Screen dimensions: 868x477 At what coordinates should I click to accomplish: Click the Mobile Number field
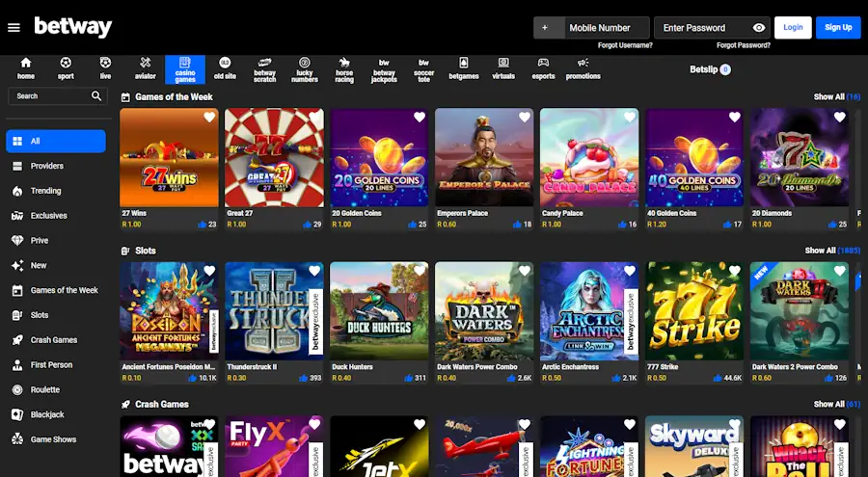click(607, 28)
